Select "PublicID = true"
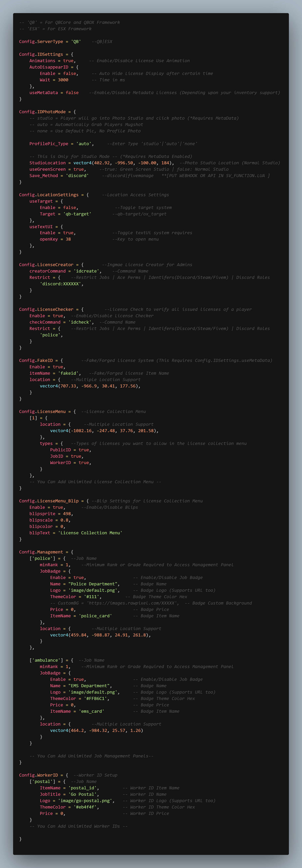The image size is (302, 868). click(69, 450)
